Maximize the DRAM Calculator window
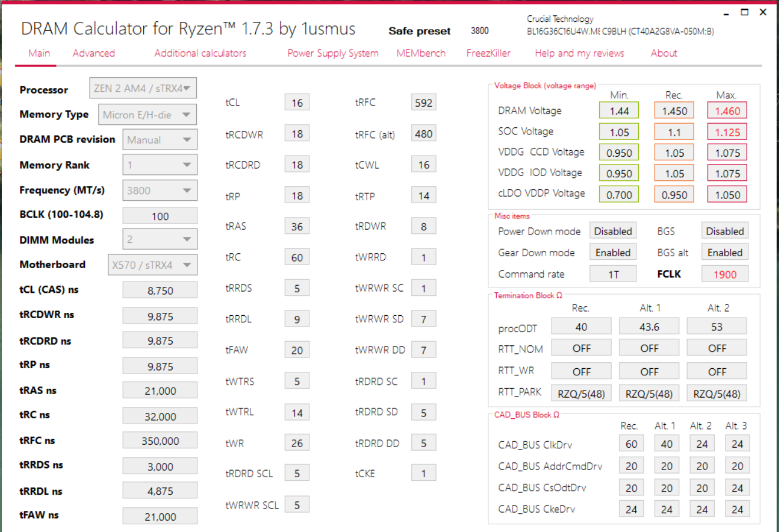The image size is (779, 532). point(745,12)
